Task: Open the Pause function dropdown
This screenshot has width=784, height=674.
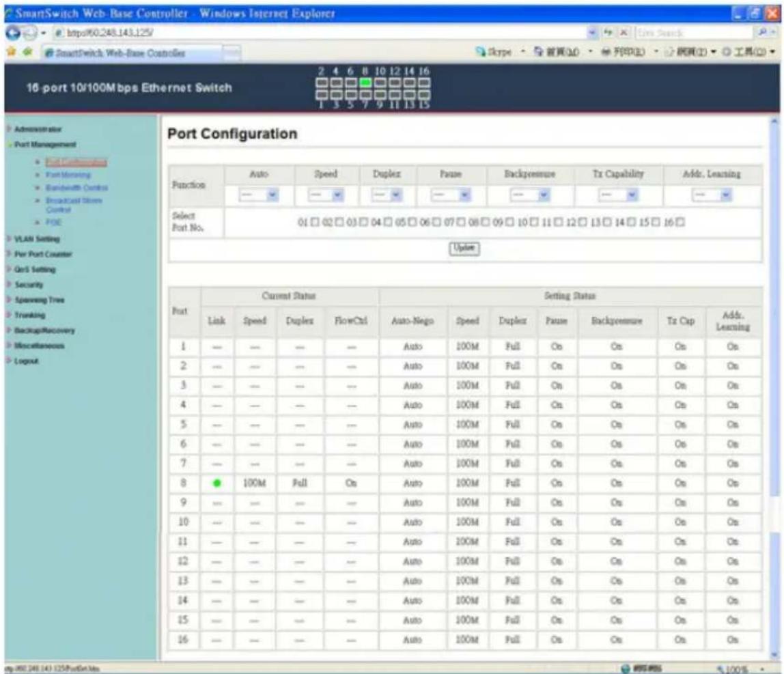Action: point(451,195)
